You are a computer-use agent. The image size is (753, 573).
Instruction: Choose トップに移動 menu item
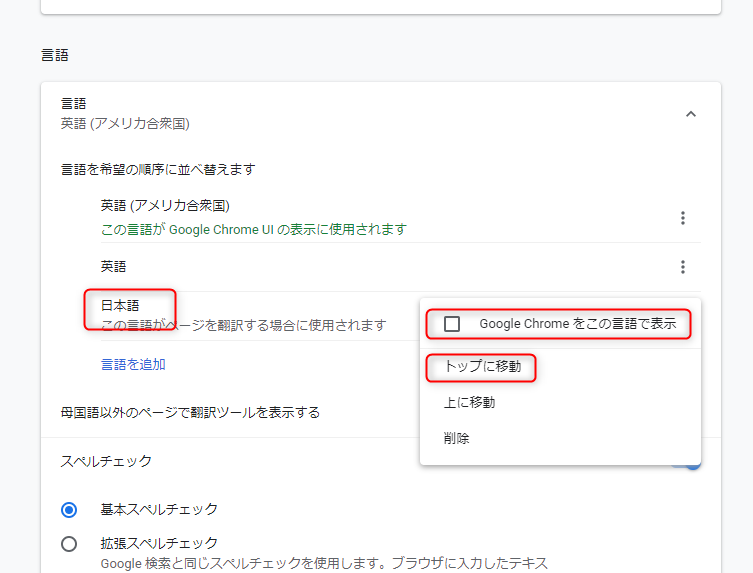pyautogui.click(x=483, y=366)
